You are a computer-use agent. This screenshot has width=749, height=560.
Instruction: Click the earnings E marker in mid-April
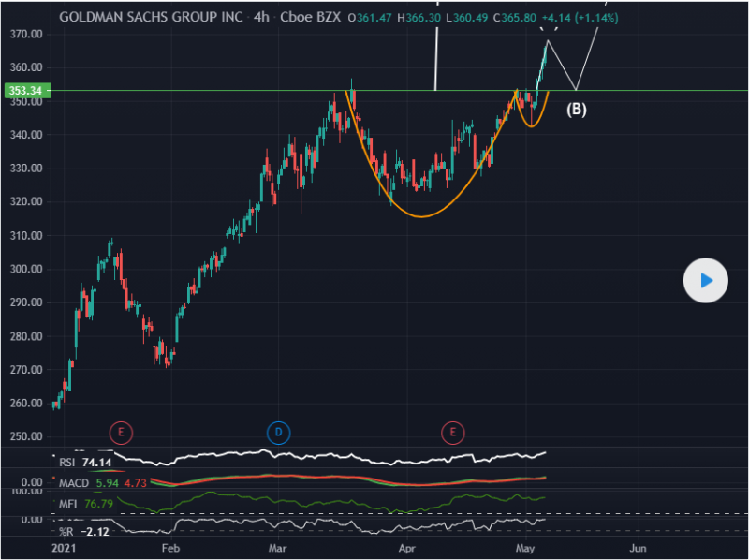[x=453, y=432]
